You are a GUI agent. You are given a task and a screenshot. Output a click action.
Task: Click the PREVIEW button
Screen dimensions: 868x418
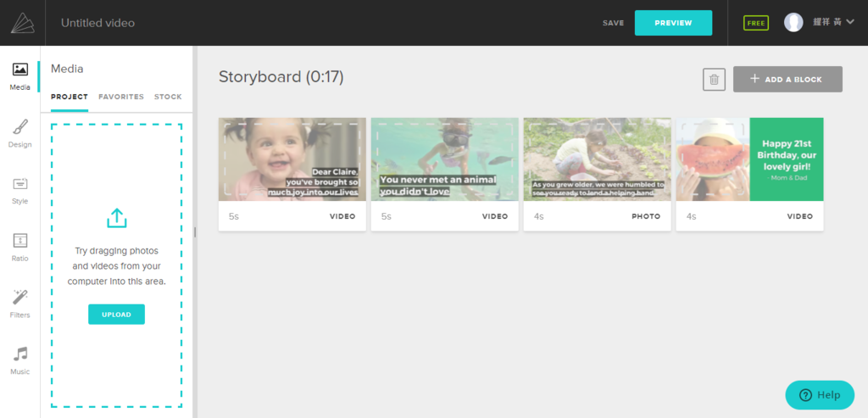(673, 23)
